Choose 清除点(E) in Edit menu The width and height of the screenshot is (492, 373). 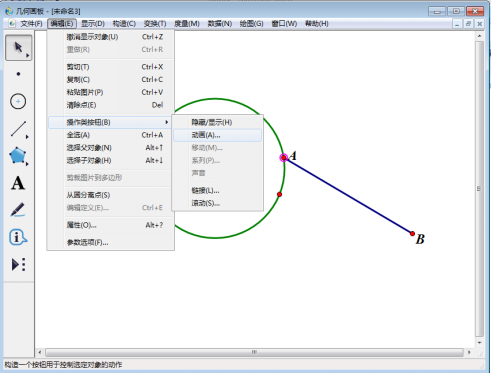(x=111, y=105)
